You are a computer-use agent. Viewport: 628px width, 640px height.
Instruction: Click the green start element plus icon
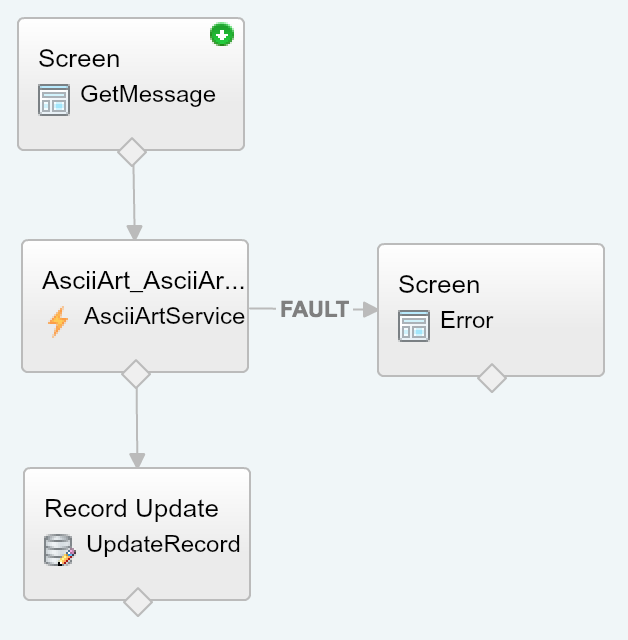[x=221, y=36]
